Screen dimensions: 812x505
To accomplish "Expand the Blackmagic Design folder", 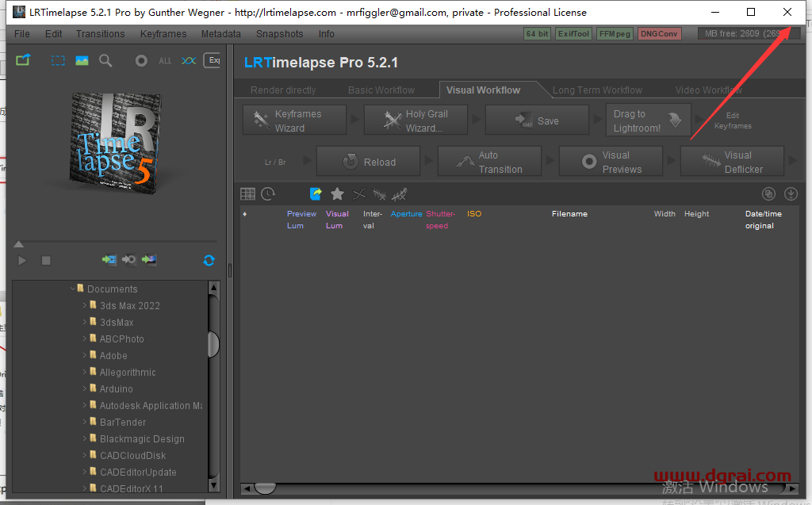I will (x=85, y=438).
